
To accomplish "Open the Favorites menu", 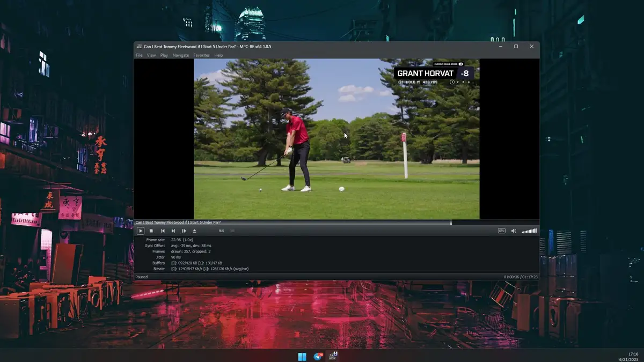I will (201, 55).
